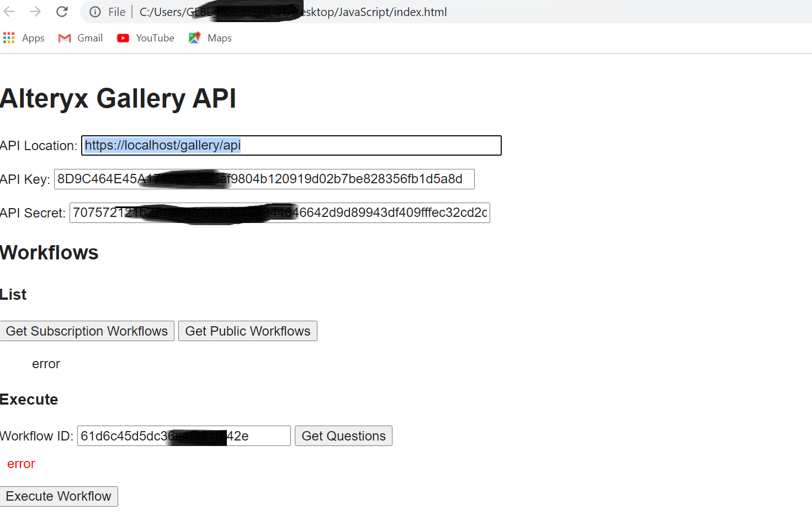Open the Apps grid launcher icon

point(9,38)
